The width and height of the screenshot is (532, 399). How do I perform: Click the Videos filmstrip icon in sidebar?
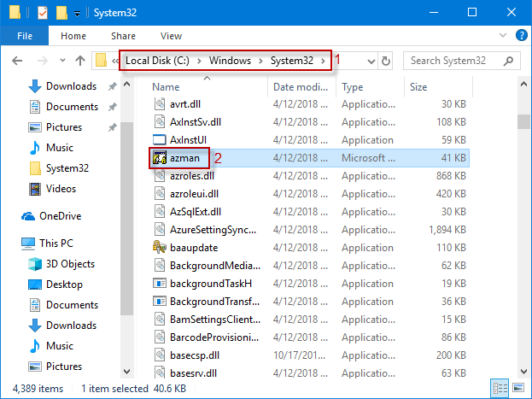point(35,189)
